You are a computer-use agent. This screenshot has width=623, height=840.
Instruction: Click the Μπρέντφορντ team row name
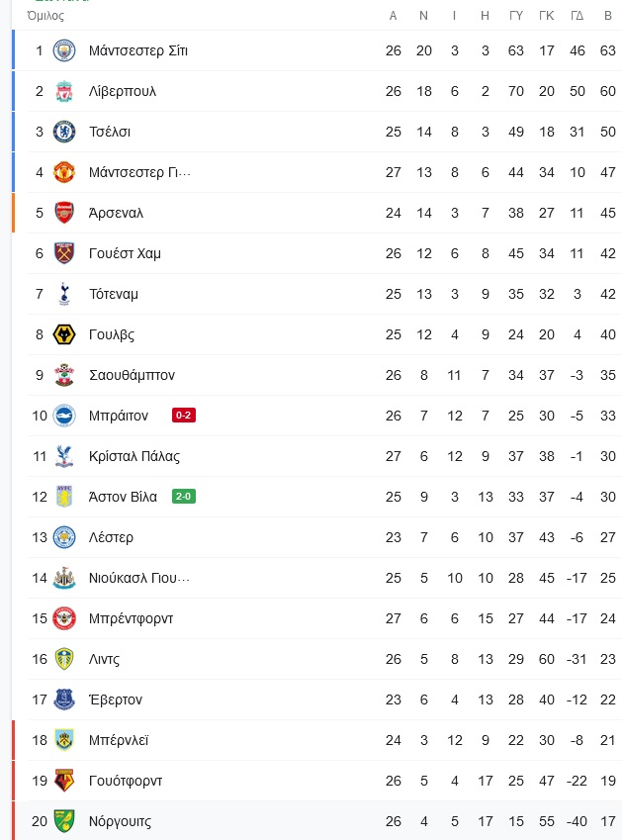tap(132, 618)
